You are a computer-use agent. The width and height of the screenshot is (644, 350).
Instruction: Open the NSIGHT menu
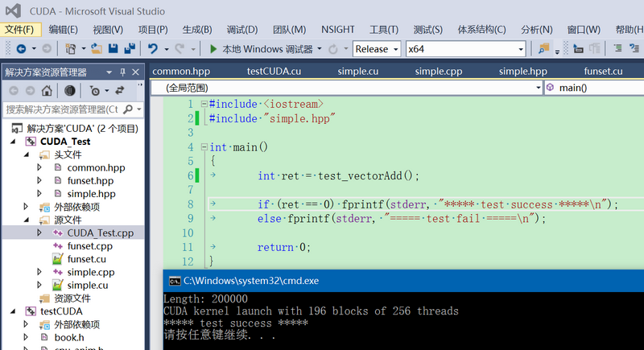point(337,30)
